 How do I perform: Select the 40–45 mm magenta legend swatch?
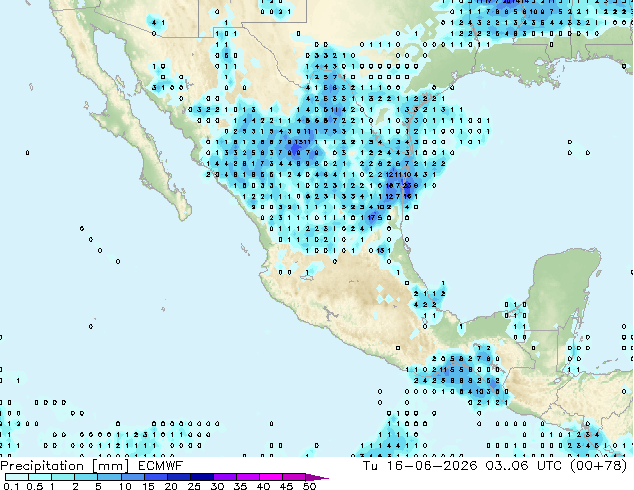(x=271, y=477)
